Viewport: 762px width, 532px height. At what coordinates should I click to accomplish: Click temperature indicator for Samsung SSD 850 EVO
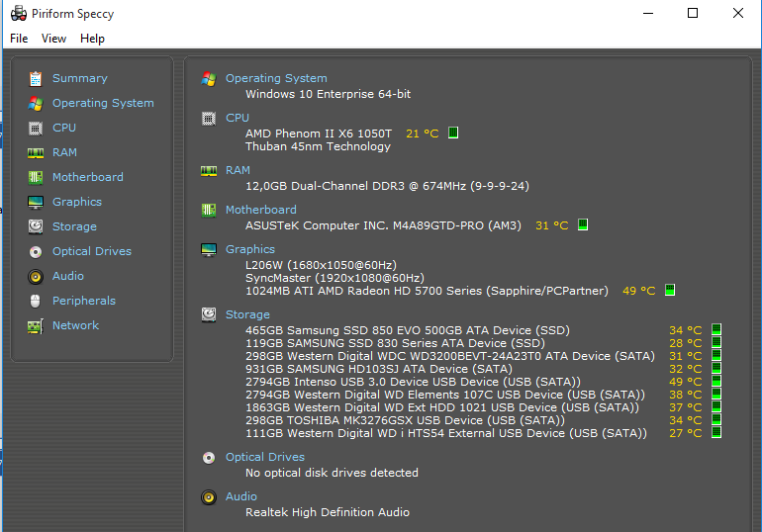716,329
